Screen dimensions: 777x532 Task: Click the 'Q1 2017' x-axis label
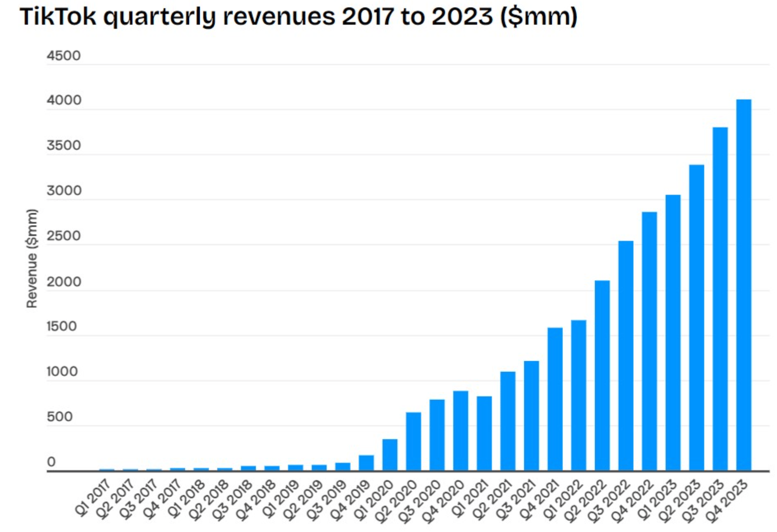point(93,498)
